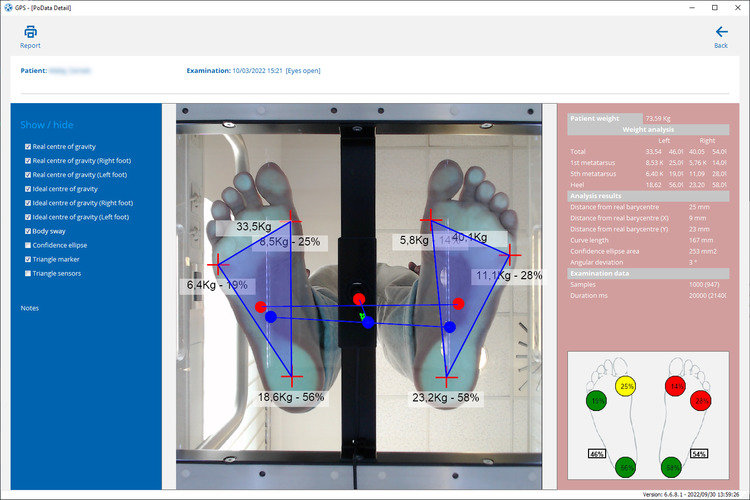
Task: Click the Distance from real barycentre (X) row
Action: (x=648, y=218)
